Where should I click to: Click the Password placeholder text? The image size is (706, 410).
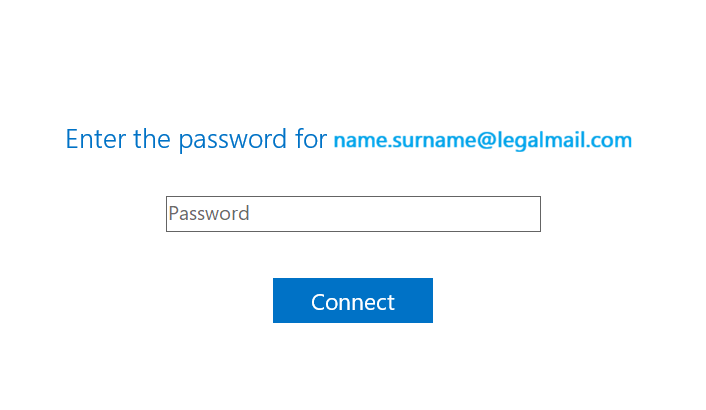[210, 214]
